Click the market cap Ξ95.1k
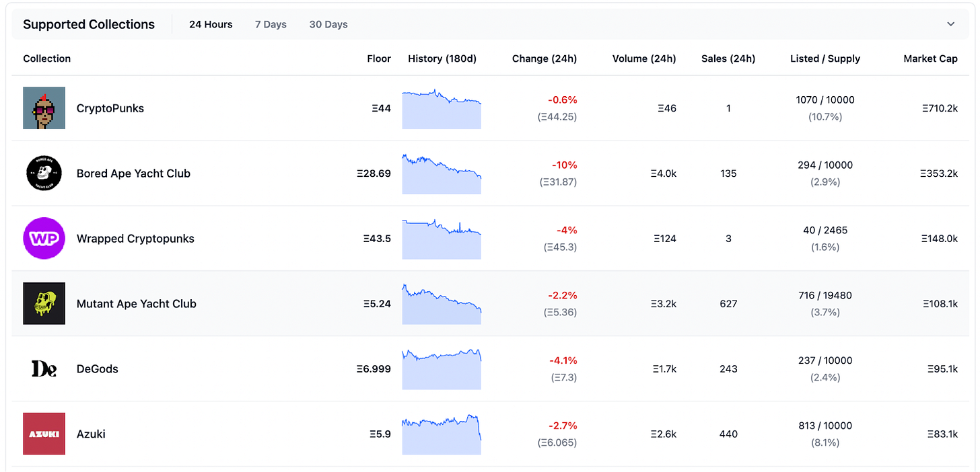 pos(942,369)
